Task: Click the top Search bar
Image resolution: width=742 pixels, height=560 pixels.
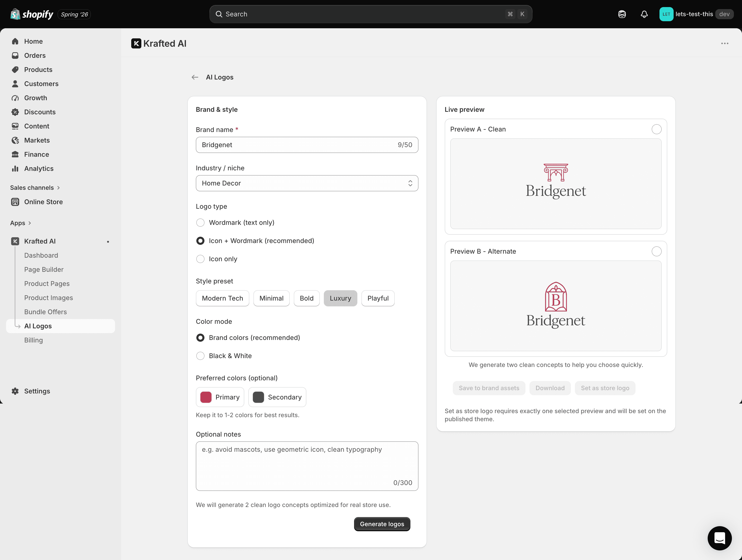Action: click(371, 14)
